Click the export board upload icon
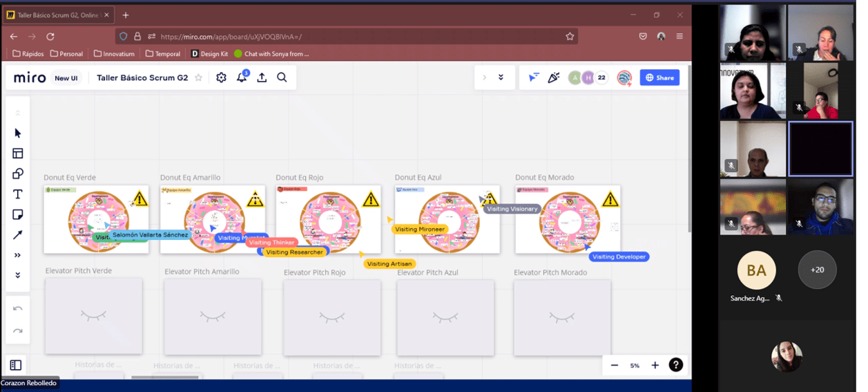868x392 pixels. coord(262,77)
